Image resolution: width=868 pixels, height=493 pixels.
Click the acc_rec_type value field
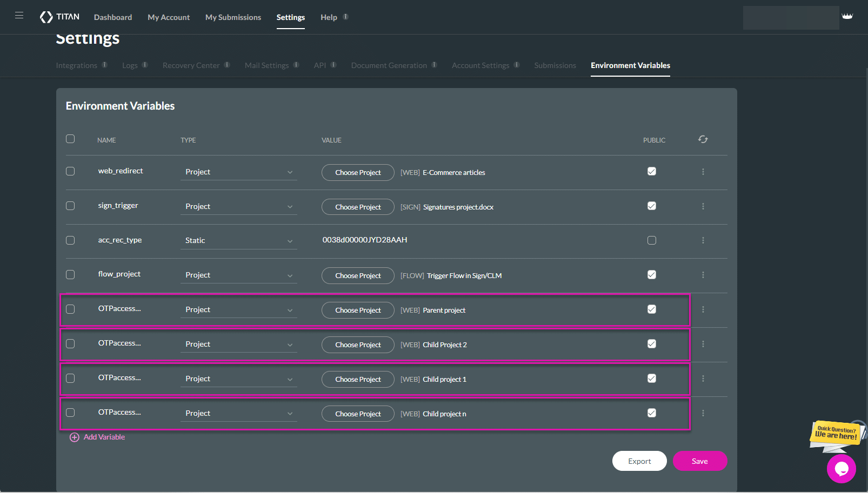click(365, 240)
